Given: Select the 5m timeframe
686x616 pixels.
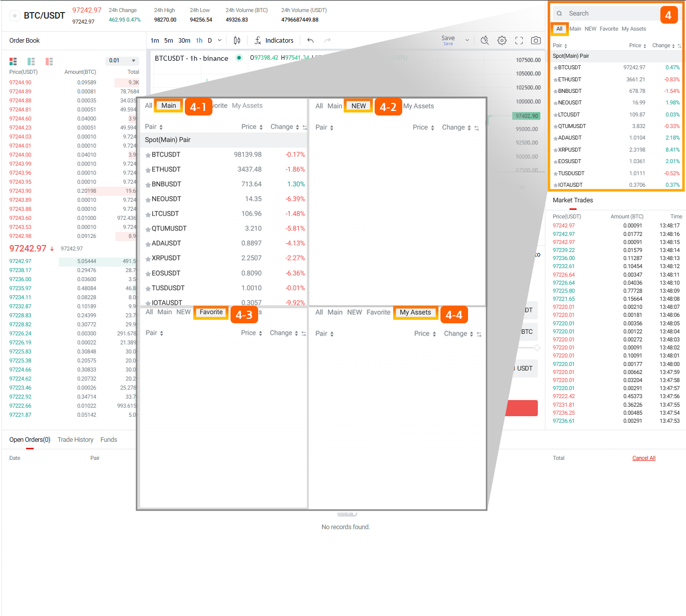Looking at the screenshot, I should [168, 41].
